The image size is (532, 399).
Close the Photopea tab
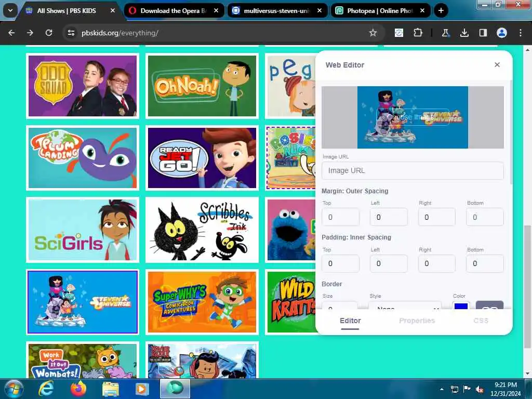[422, 10]
